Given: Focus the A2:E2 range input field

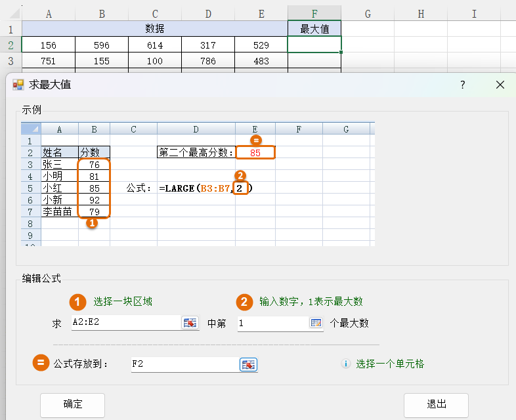Looking at the screenshot, I should [125, 323].
